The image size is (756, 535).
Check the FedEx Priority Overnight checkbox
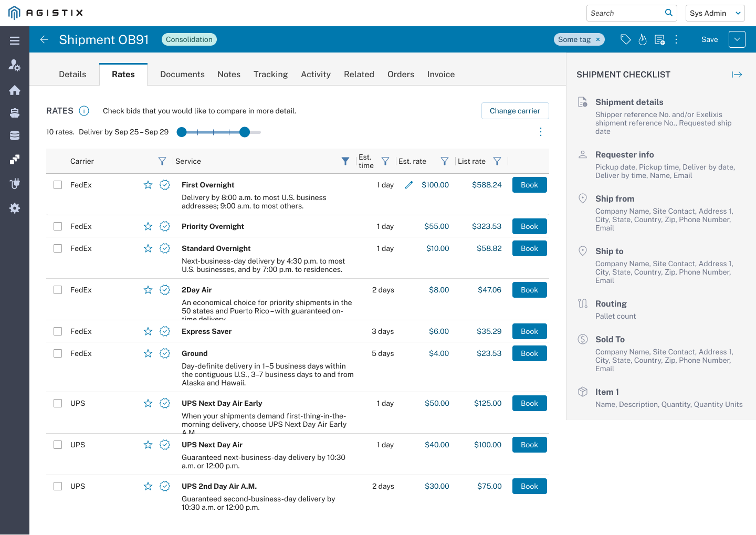pyautogui.click(x=58, y=226)
